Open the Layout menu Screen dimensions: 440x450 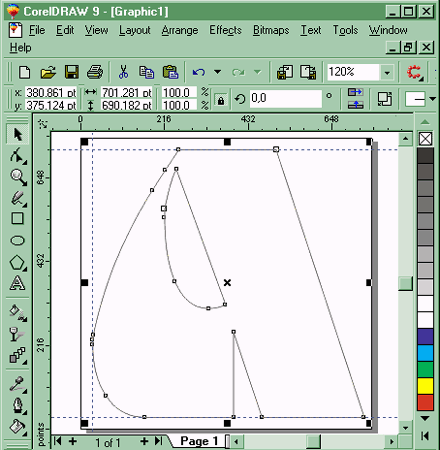135,30
